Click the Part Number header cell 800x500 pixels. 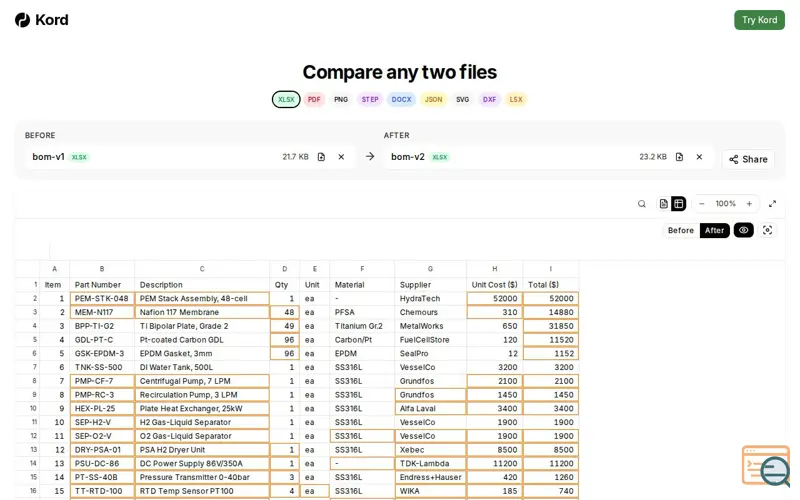pos(102,285)
